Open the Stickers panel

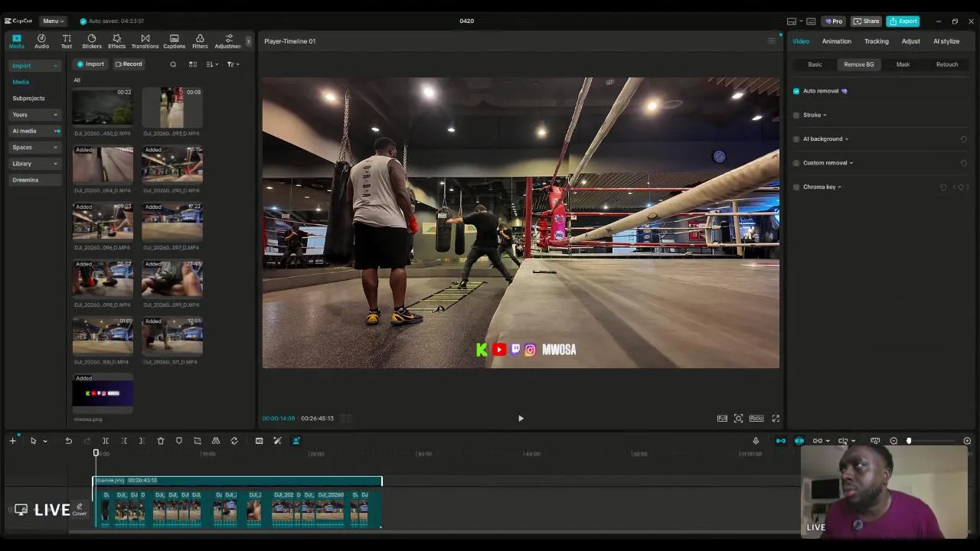coord(92,41)
